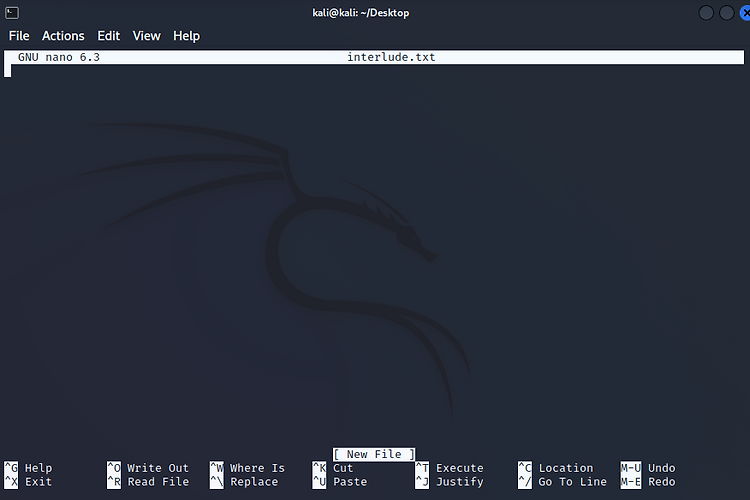Open the File menu
Screen dimensions: 750x500
pyautogui.click(x=19, y=36)
